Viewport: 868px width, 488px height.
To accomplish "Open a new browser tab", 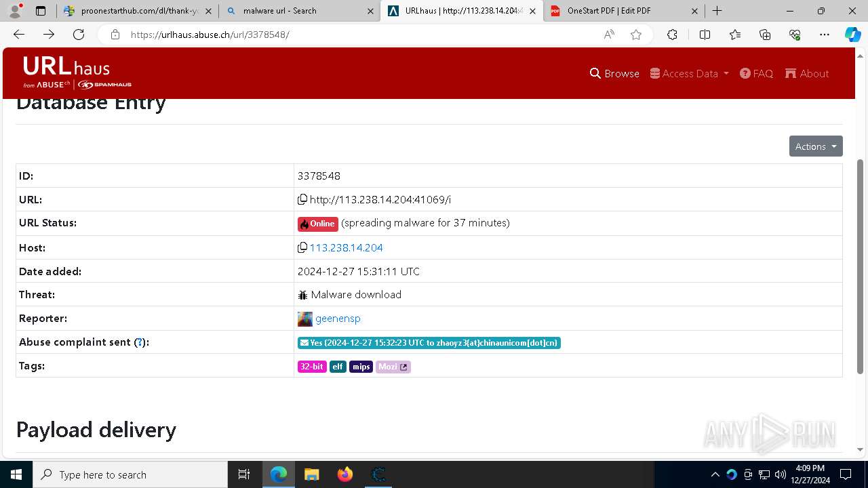I will pyautogui.click(x=717, y=11).
